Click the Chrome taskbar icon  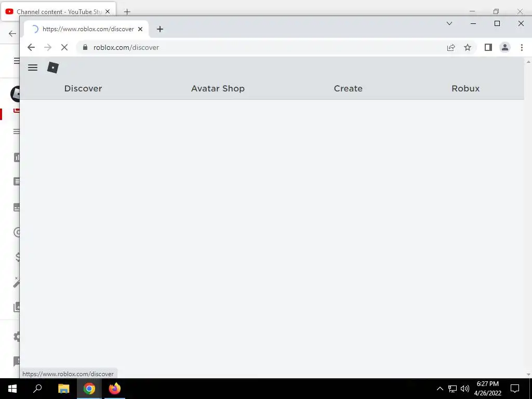[89, 389]
